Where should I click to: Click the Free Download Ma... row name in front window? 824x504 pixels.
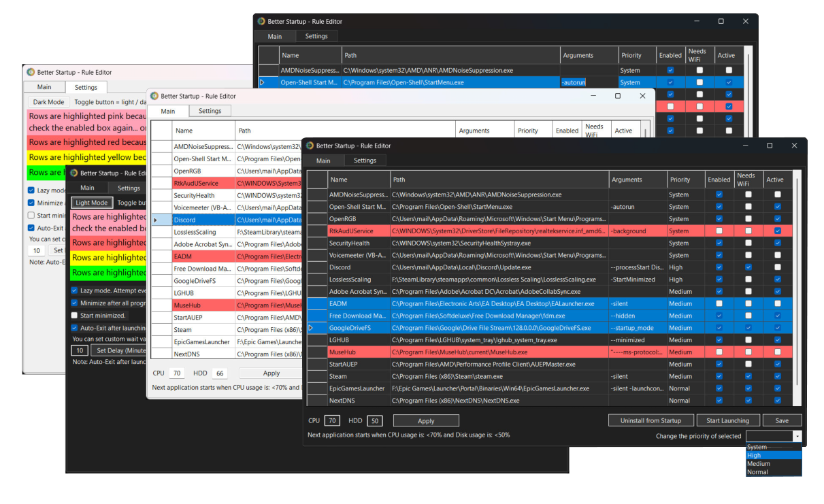click(359, 316)
